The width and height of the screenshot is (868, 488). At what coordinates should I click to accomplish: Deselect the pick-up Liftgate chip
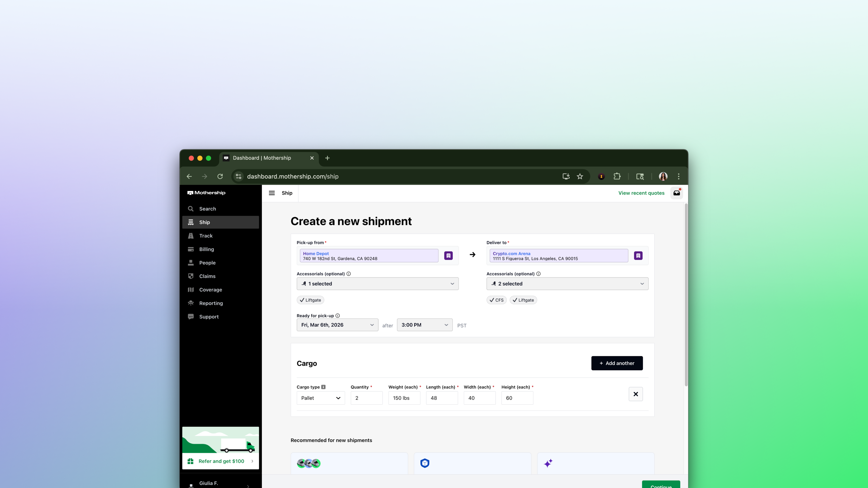coord(310,300)
